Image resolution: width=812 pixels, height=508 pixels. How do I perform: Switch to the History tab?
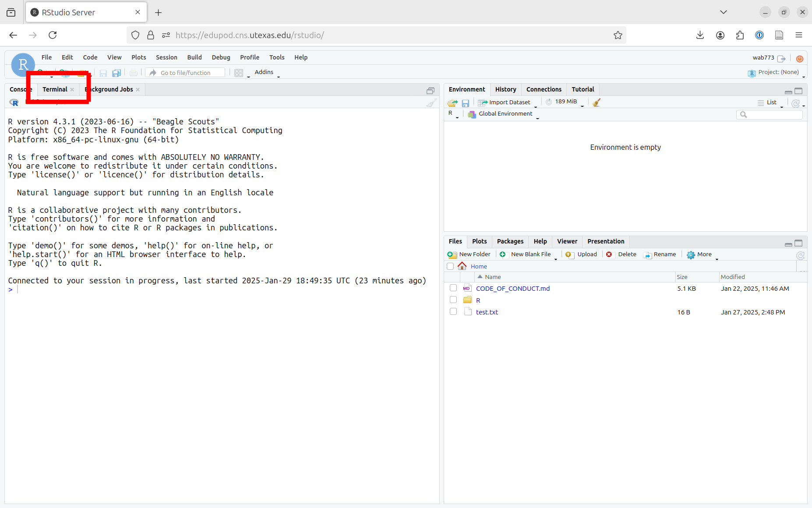[x=506, y=89]
